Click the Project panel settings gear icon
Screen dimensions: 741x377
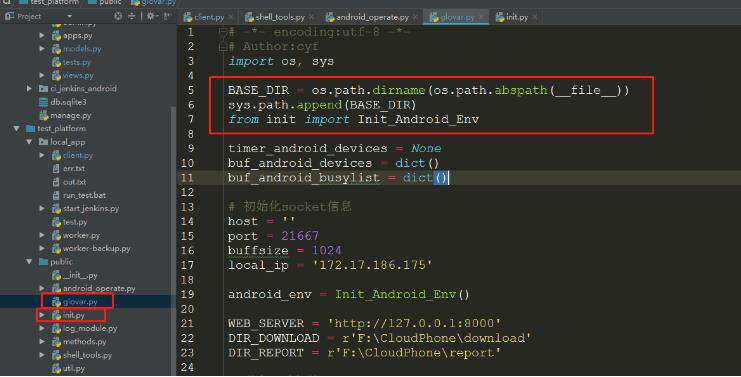(x=151, y=16)
